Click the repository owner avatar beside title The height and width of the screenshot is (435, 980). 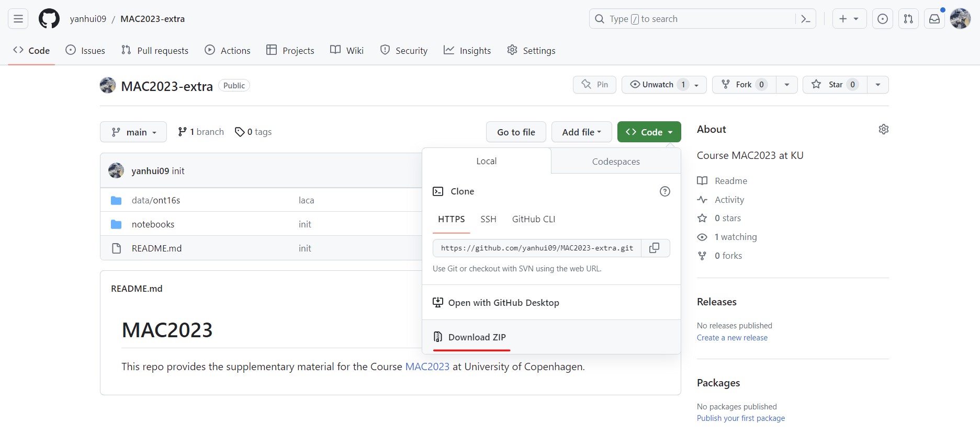point(108,85)
